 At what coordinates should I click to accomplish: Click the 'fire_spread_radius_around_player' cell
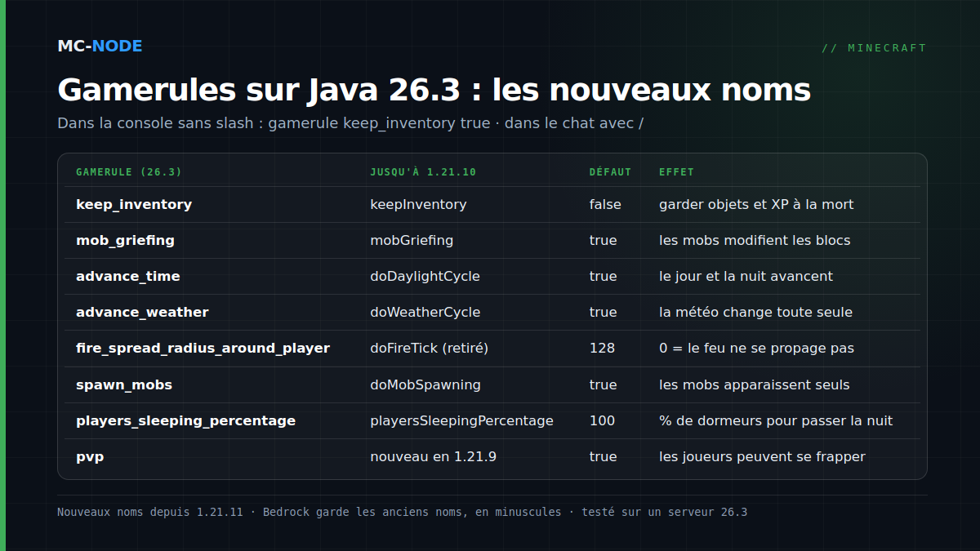point(203,348)
